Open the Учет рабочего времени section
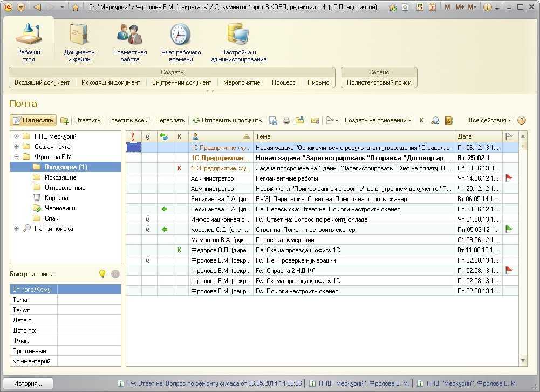 pyautogui.click(x=181, y=43)
